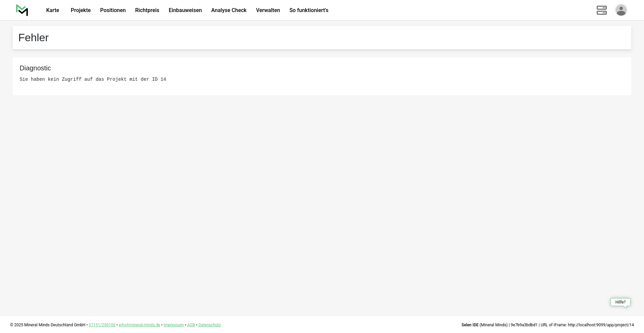The width and height of the screenshot is (644, 333).
Task: Click the Mineral Minds logo
Action: 22,10
